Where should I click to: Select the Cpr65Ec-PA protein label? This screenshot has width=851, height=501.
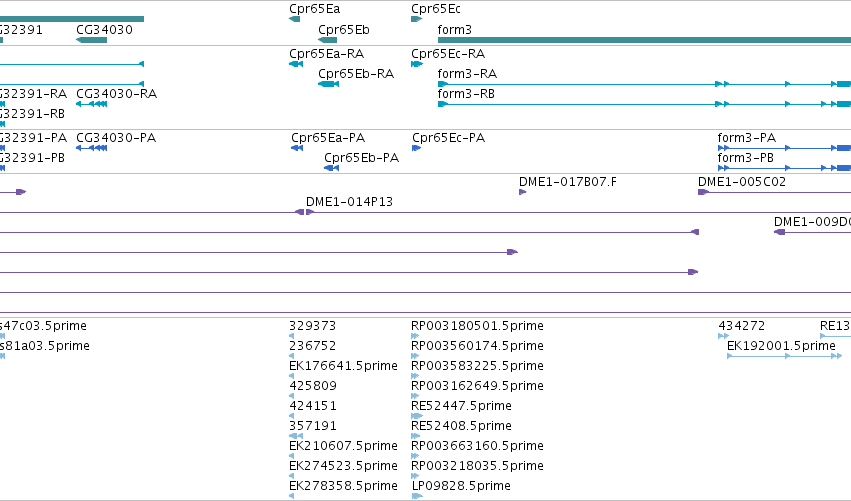pyautogui.click(x=448, y=138)
